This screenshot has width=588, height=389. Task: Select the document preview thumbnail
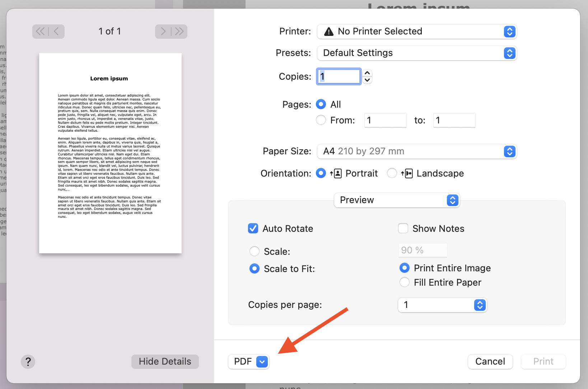point(110,153)
